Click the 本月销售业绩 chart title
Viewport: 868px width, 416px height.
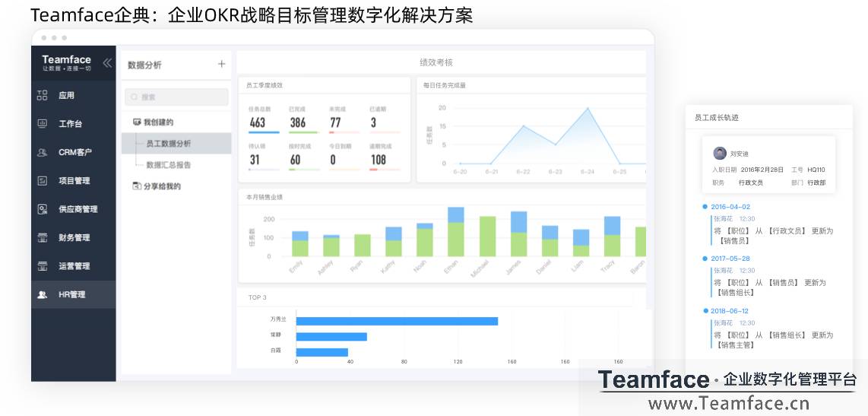pyautogui.click(x=265, y=197)
